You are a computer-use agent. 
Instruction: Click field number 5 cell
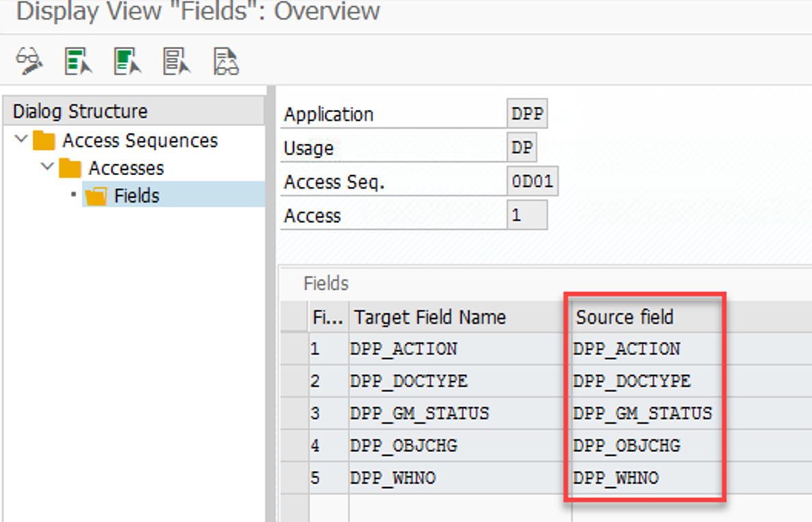[x=328, y=478]
